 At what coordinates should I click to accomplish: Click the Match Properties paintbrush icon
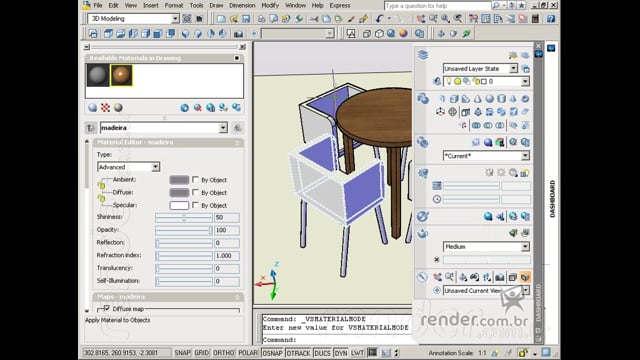point(351,19)
